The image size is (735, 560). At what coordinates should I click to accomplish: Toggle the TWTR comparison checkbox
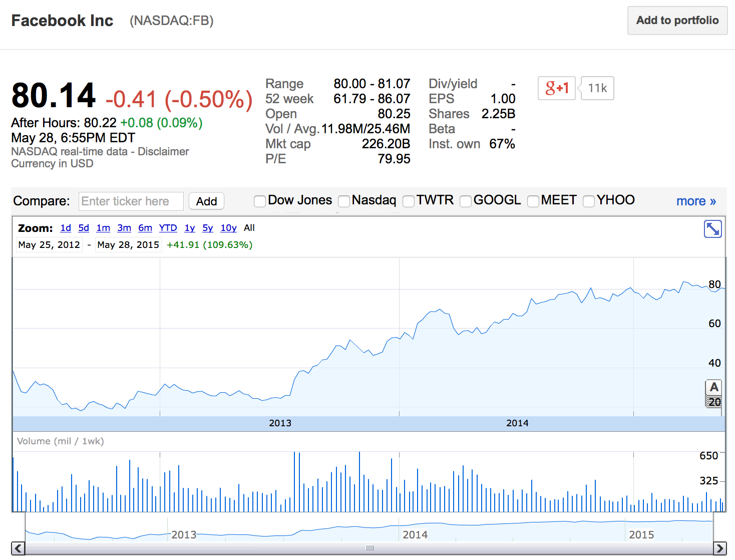pos(409,201)
